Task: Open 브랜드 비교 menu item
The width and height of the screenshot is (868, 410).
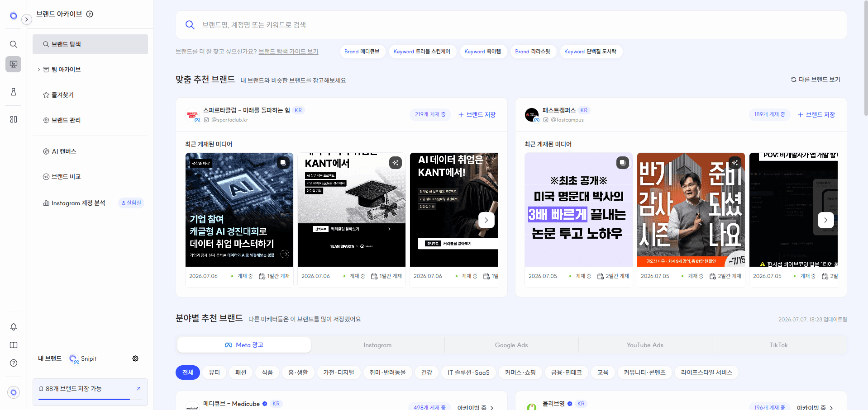Action: (x=90, y=177)
